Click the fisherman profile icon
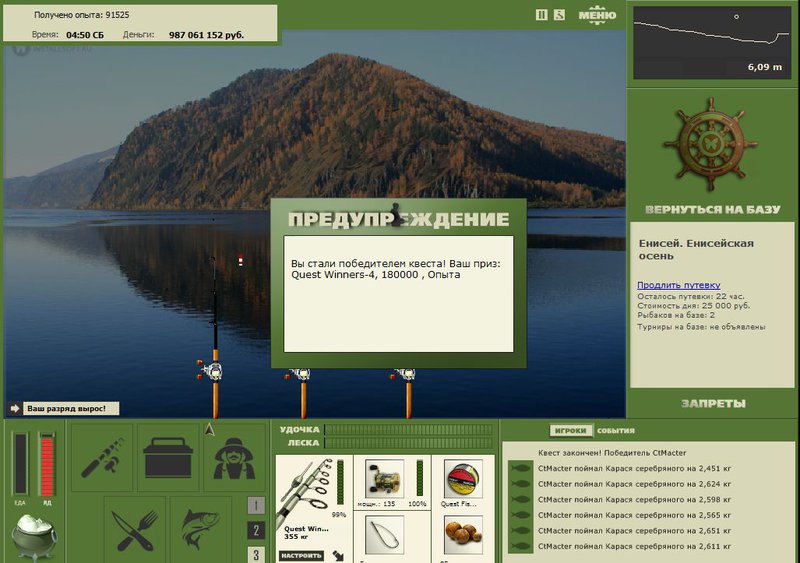 [x=235, y=459]
